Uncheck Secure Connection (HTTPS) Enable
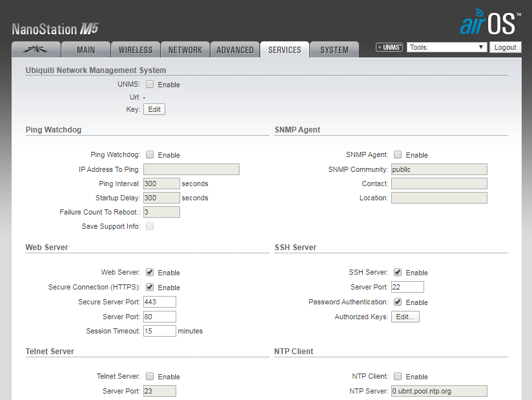The width and height of the screenshot is (532, 400). click(x=150, y=287)
